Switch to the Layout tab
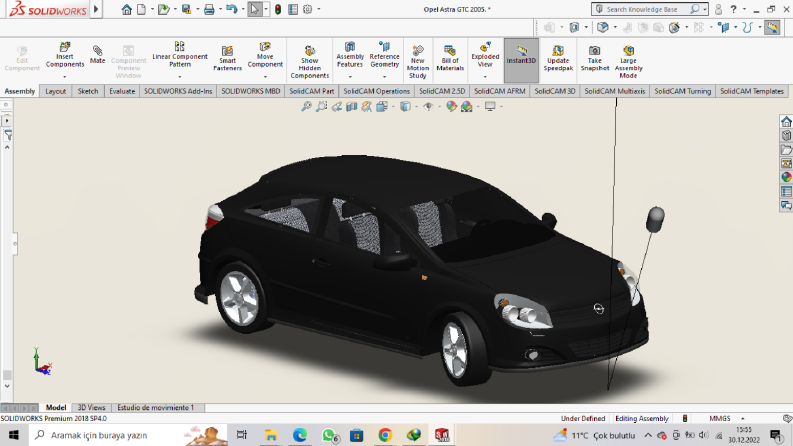This screenshot has width=793, height=446. click(56, 91)
